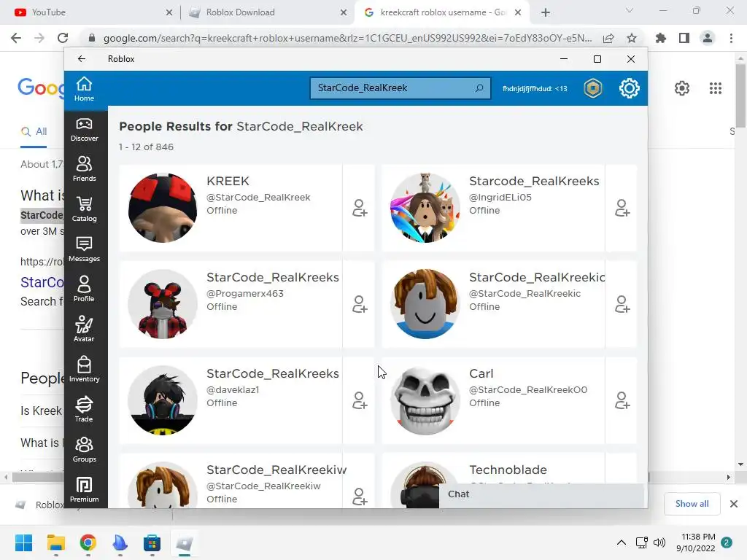747x560 pixels.
Task: Share this page from address bar
Action: [x=608, y=38]
